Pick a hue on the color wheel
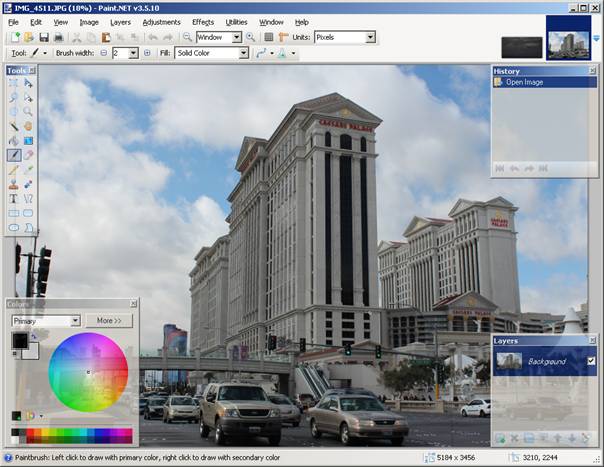This screenshot has height=467, width=604. pyautogui.click(x=88, y=372)
